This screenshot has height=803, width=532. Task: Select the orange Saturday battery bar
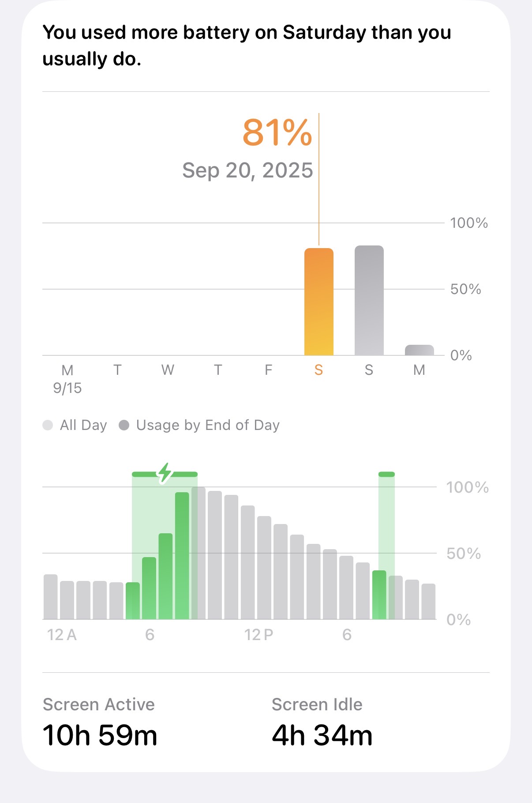(318, 302)
